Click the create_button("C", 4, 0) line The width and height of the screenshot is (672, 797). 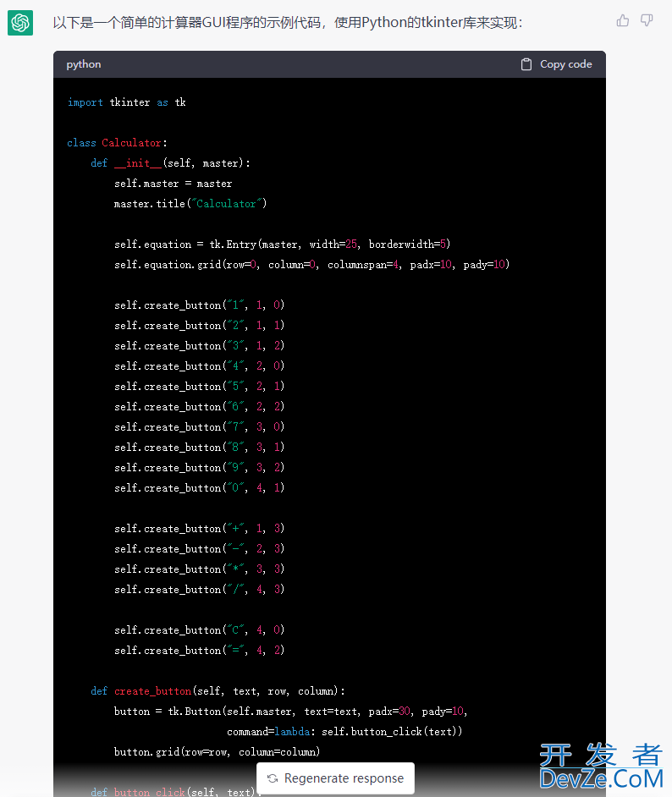pos(199,630)
